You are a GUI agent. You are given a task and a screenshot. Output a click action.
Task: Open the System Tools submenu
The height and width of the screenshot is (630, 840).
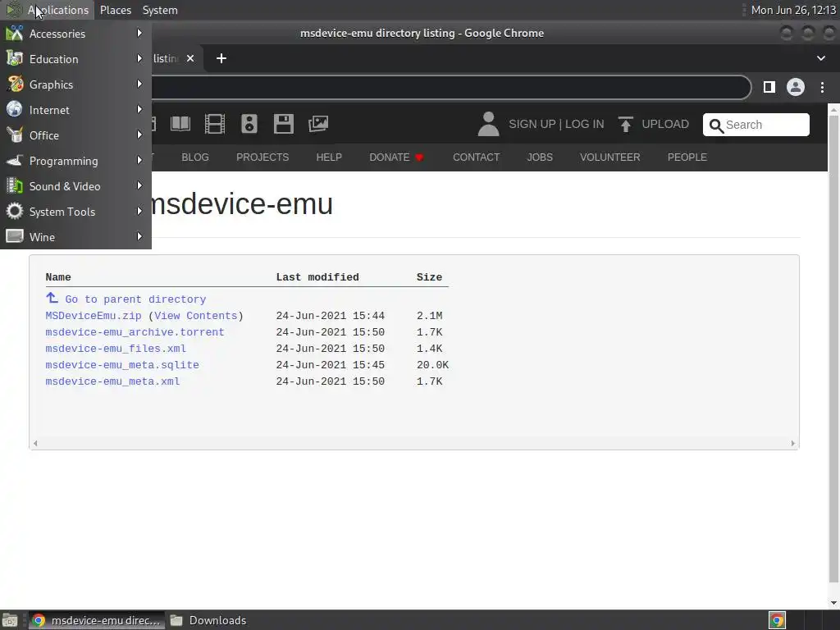point(75,212)
